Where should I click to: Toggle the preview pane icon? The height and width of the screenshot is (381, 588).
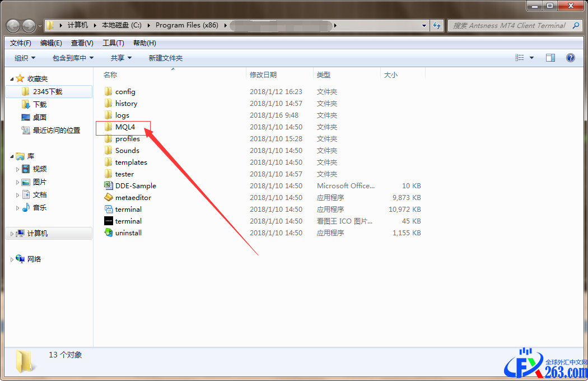click(x=550, y=58)
